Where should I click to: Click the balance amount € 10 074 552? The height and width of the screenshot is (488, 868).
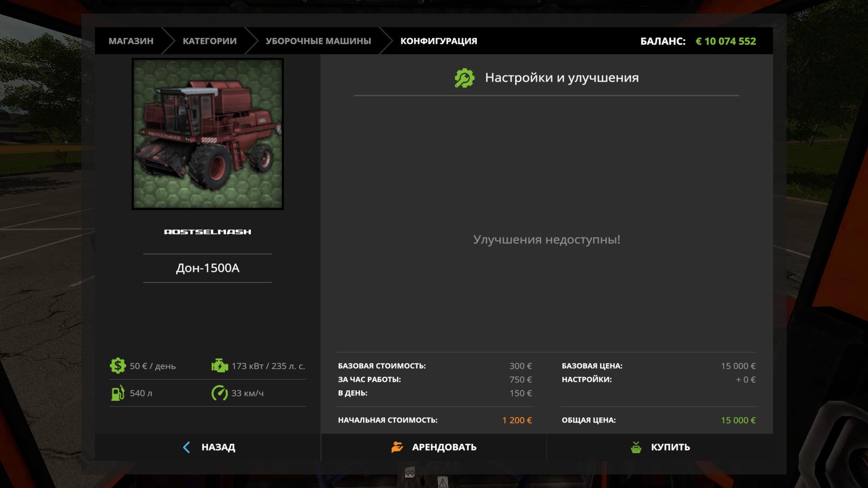pyautogui.click(x=725, y=41)
